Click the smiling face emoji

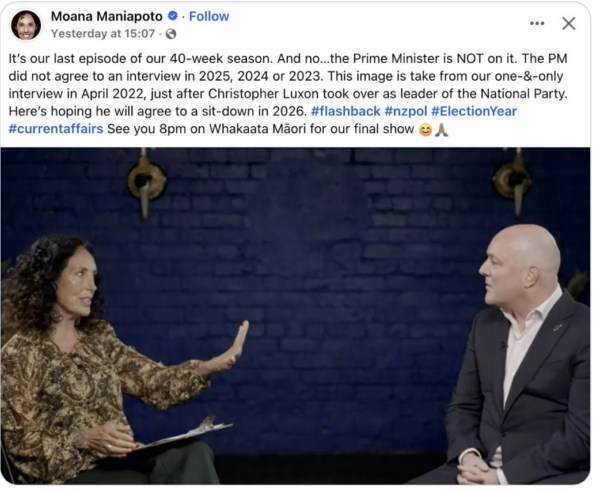click(x=425, y=130)
